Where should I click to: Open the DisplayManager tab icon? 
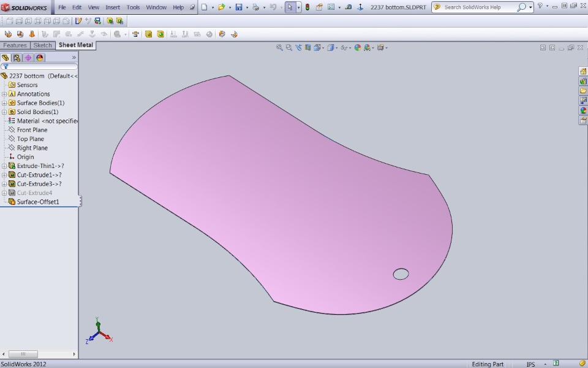[39, 58]
